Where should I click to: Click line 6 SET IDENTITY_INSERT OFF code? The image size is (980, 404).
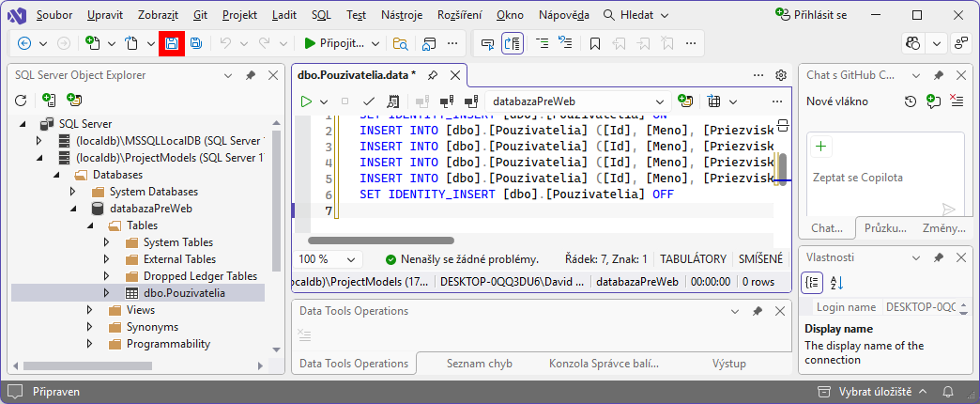pyautogui.click(x=516, y=194)
